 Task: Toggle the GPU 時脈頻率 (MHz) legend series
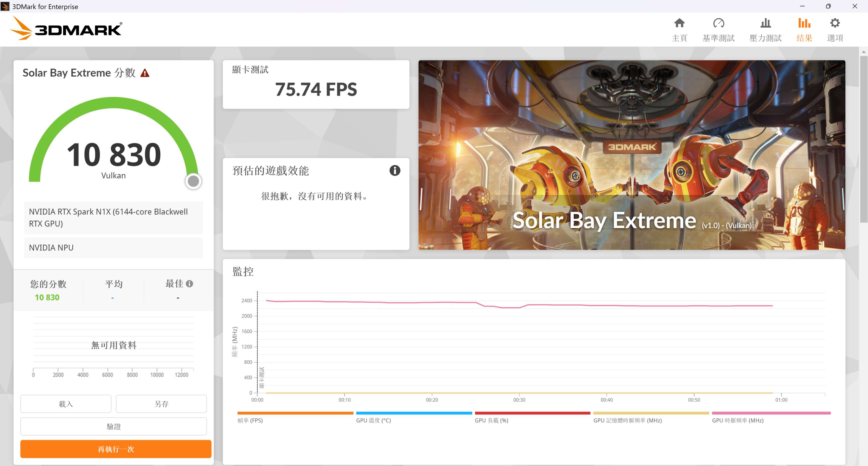pos(771,418)
